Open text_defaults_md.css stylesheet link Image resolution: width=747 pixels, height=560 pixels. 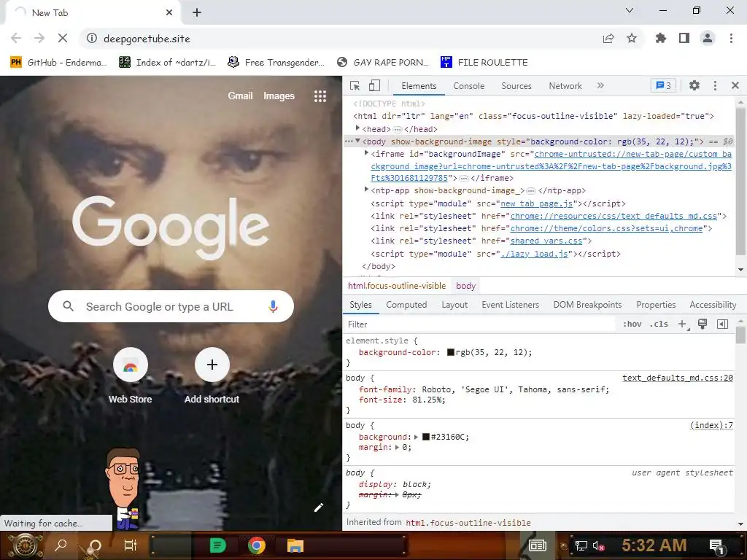coord(614,216)
